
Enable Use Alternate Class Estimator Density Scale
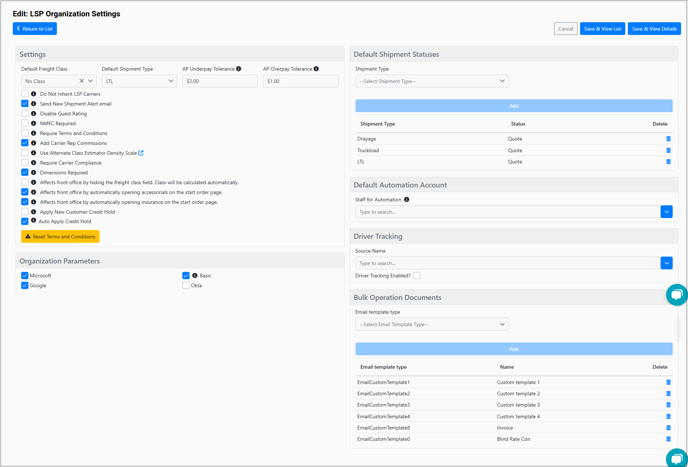pos(25,153)
